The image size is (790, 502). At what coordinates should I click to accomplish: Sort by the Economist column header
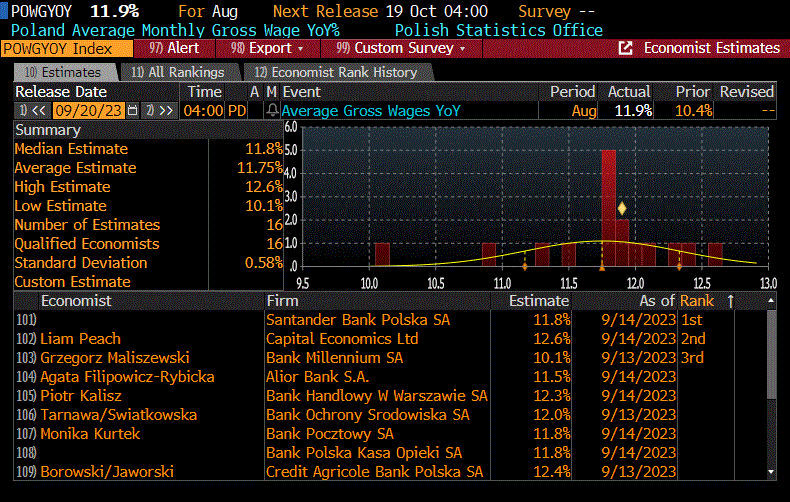76,301
